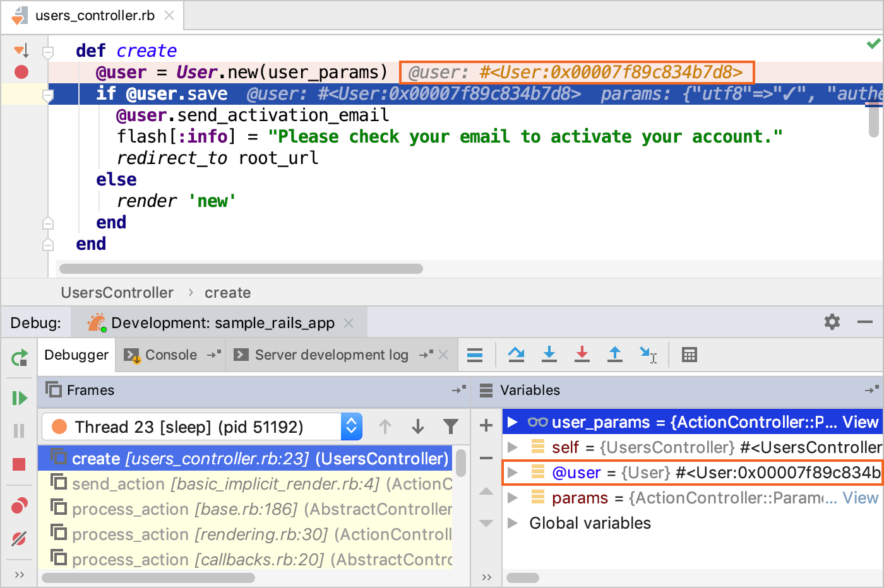Hide the Variables panel via arrow icon
The width and height of the screenshot is (884, 588).
pyautogui.click(x=872, y=390)
